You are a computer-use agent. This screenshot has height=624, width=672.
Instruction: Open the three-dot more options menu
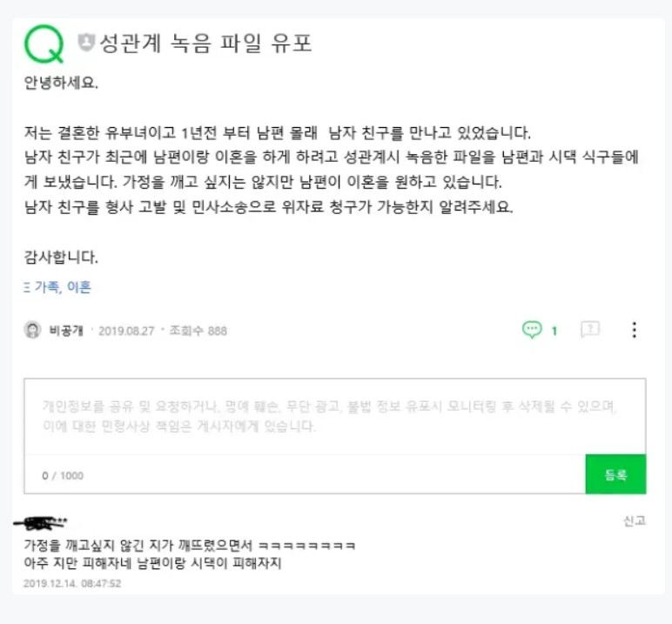(x=635, y=330)
